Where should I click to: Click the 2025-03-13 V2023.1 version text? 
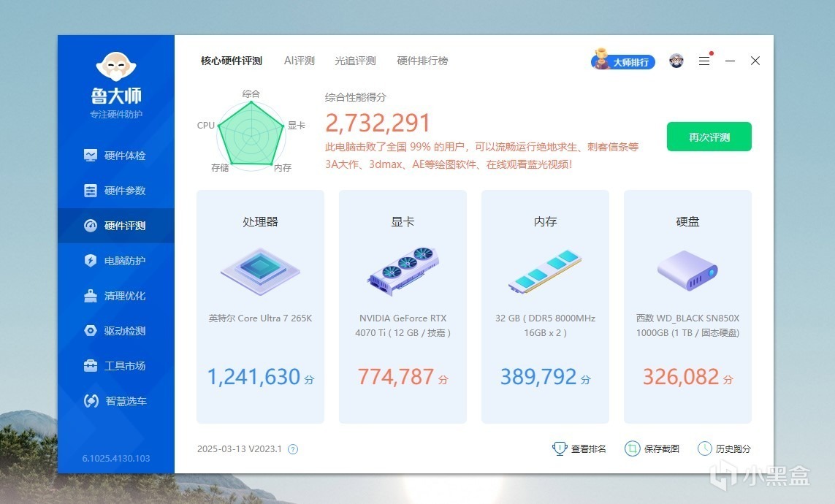[x=239, y=448]
